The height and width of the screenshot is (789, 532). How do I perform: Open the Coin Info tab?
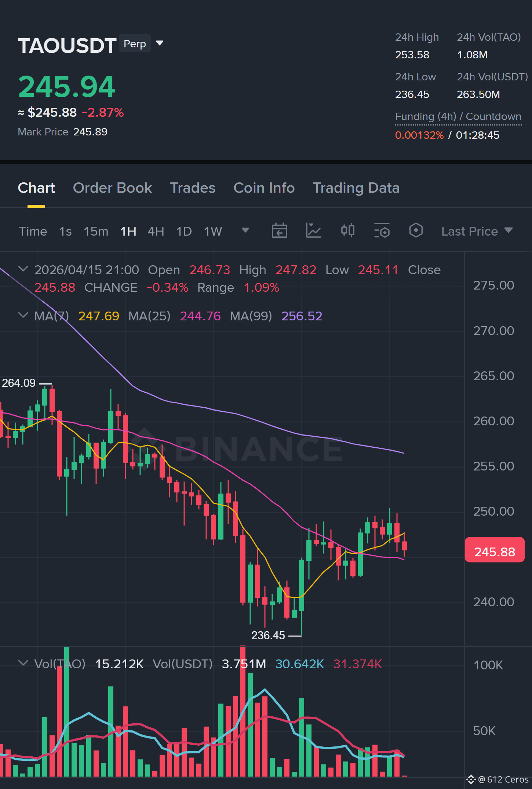coord(264,188)
